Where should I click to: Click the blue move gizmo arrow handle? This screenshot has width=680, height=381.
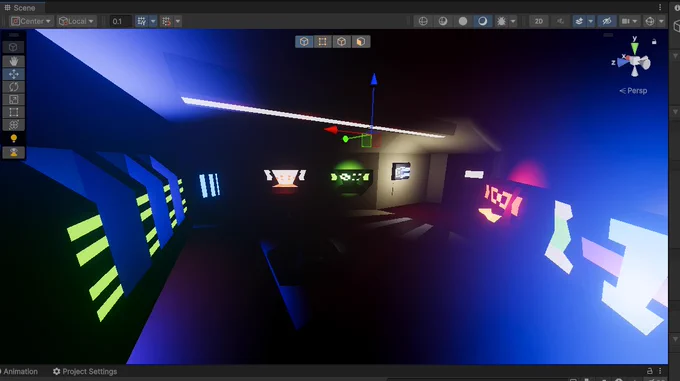click(x=374, y=79)
